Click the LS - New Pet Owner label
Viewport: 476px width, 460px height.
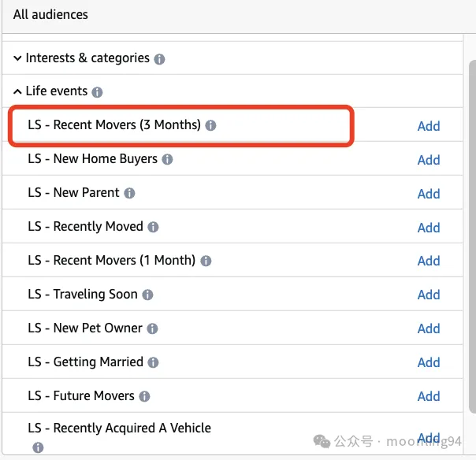pos(85,328)
